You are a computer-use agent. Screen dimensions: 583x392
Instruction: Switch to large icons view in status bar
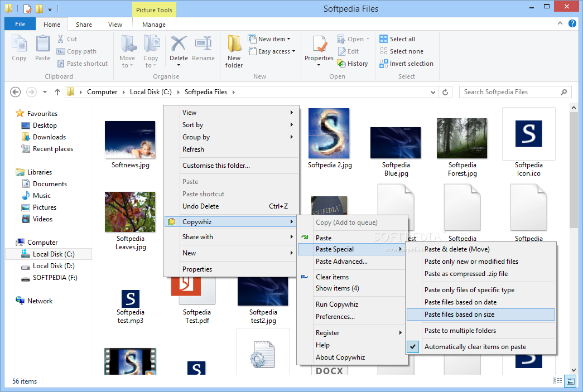pyautogui.click(x=570, y=380)
